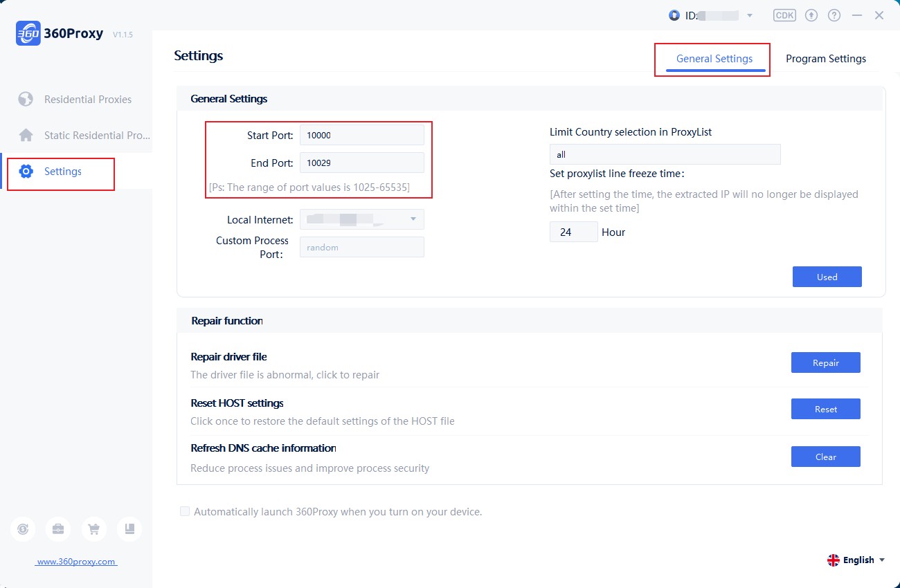Viewport: 900px width, 588px height.
Task: Open the shopping cart icon
Action: [x=94, y=529]
